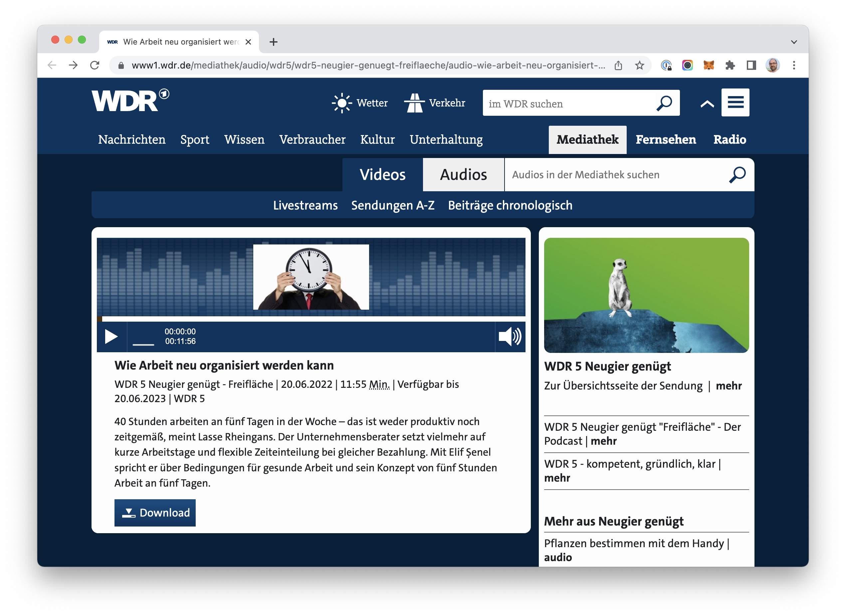This screenshot has height=616, width=846.
Task: Play the audio clip
Action: 111,337
